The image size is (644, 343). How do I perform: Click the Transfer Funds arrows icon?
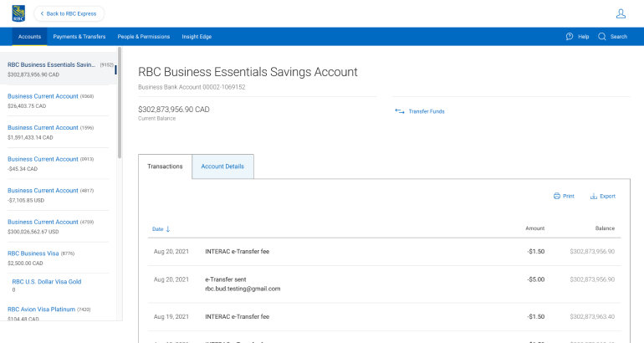point(399,110)
